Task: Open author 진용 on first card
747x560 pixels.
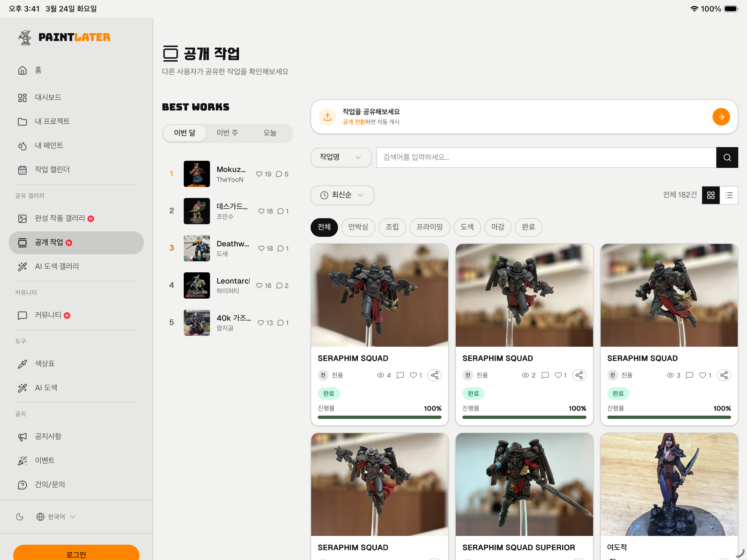Action: click(331, 375)
